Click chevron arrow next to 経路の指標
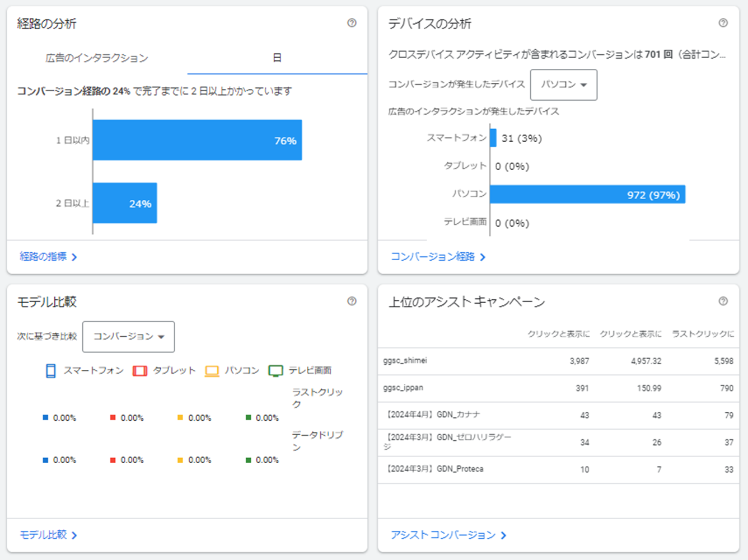 [x=74, y=257]
